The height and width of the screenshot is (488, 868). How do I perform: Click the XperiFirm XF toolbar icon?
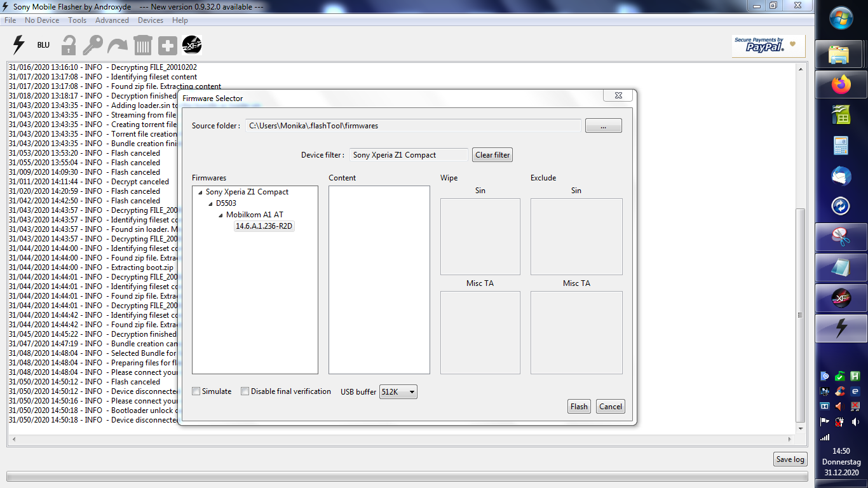point(192,45)
